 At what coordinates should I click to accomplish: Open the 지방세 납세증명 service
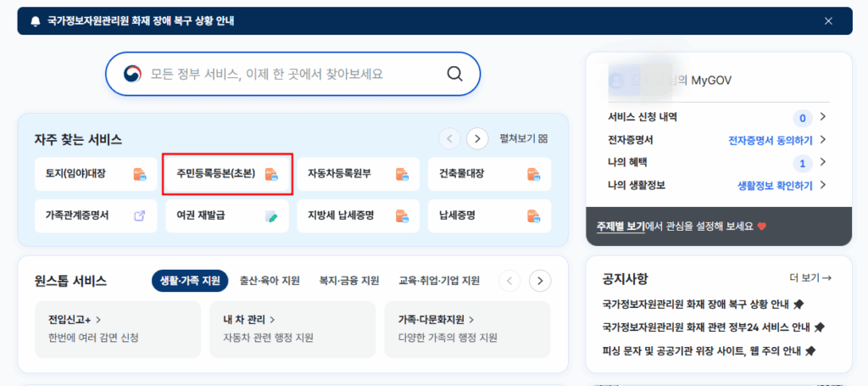[359, 216]
